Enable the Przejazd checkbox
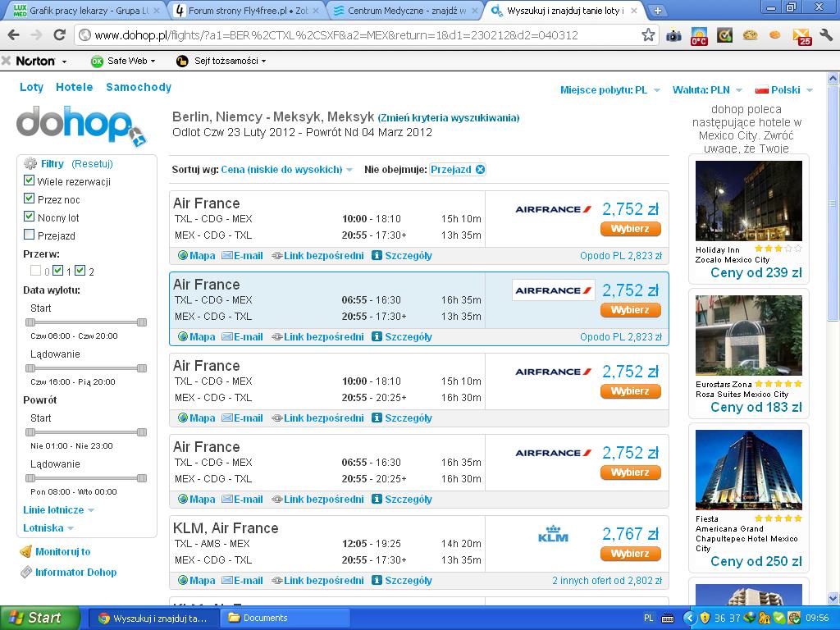This screenshot has width=840, height=630. tap(30, 235)
